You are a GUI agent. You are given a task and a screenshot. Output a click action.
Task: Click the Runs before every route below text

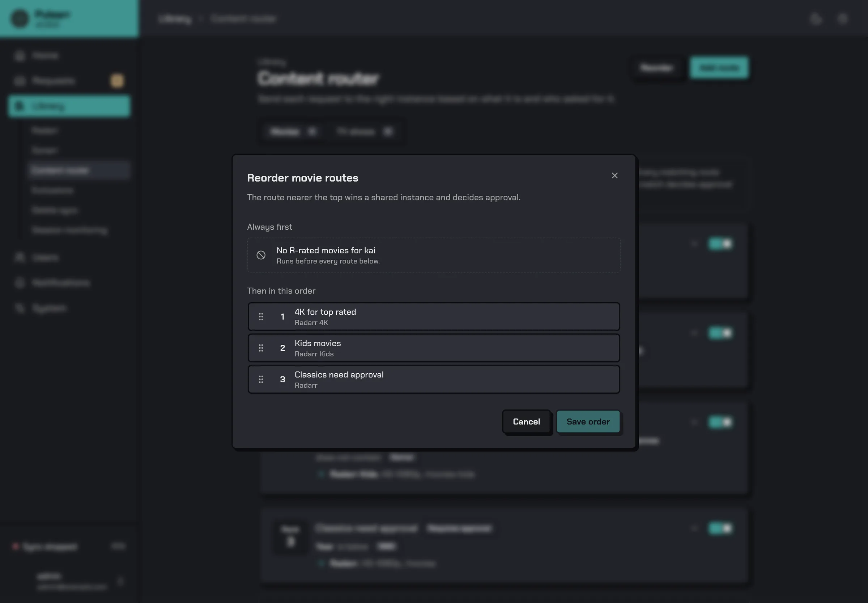pyautogui.click(x=328, y=261)
